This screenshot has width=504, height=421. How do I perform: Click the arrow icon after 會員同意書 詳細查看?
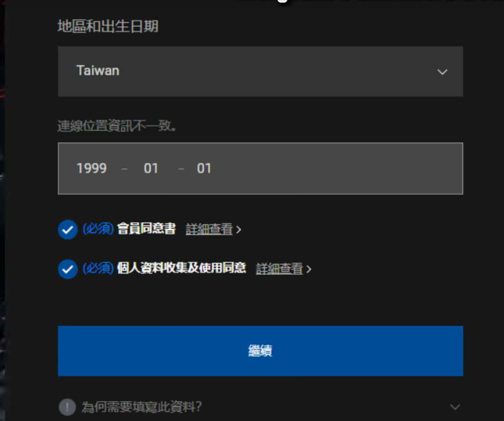[238, 230]
